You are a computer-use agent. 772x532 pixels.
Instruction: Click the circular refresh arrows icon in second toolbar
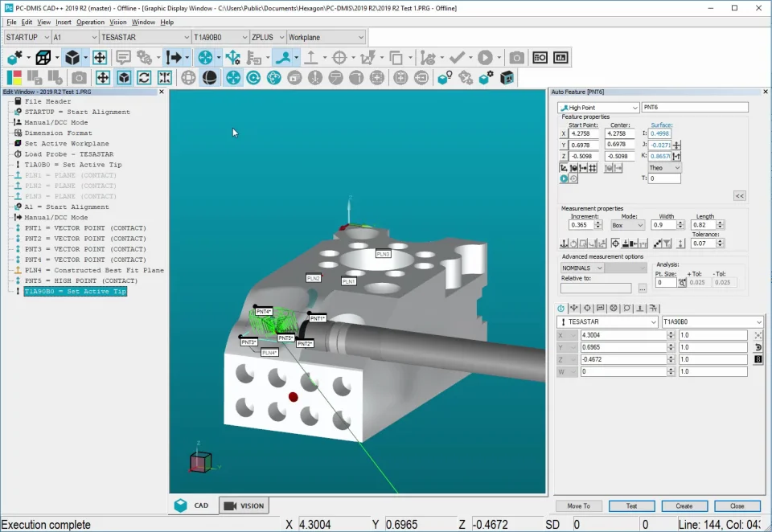point(144,78)
